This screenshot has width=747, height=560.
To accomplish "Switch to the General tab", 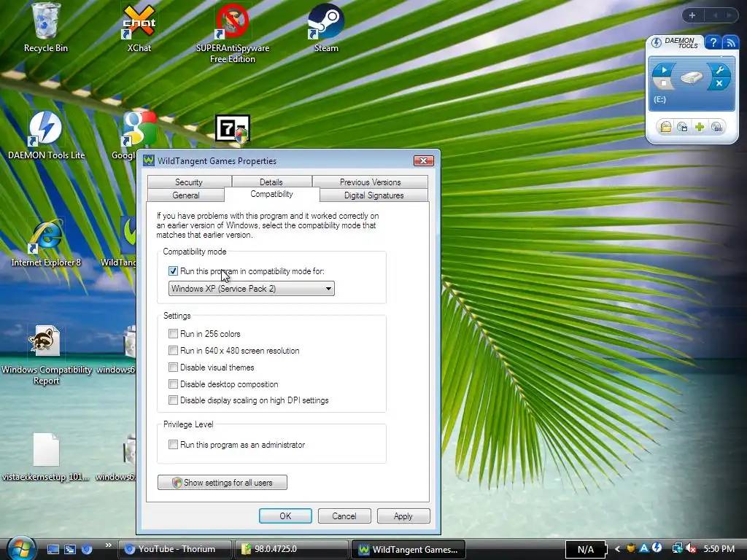I will point(186,195).
